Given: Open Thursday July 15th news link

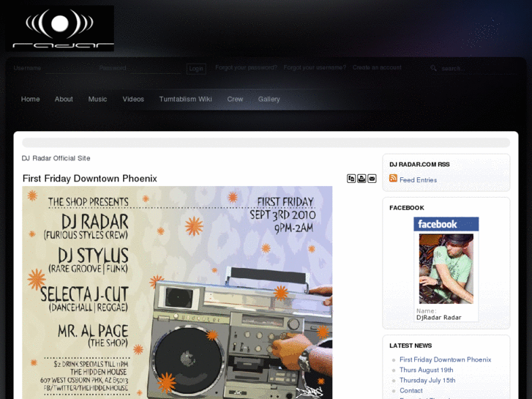Looking at the screenshot, I should coord(427,380).
